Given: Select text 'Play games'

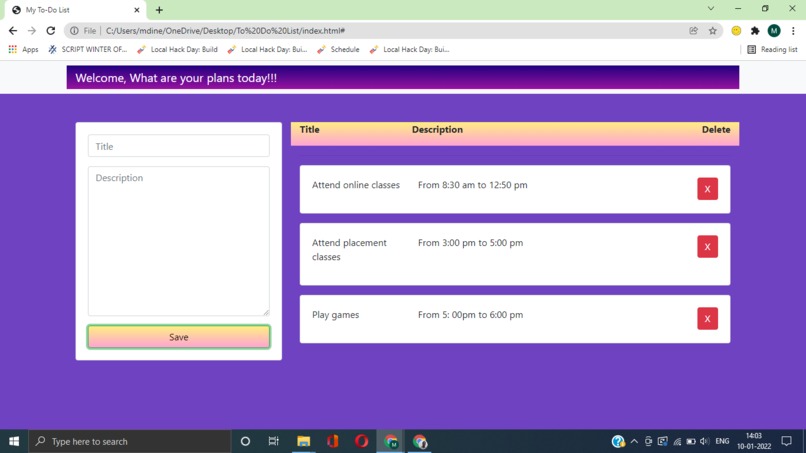Looking at the screenshot, I should [336, 315].
